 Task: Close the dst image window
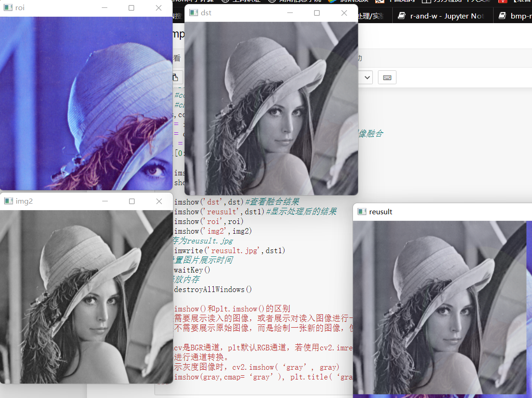(344, 13)
